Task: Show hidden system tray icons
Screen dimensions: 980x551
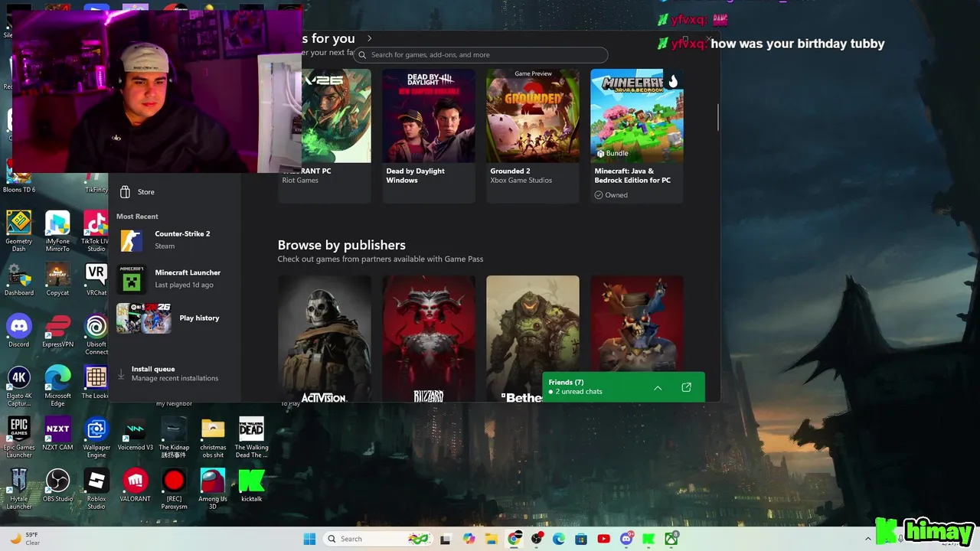Action: coord(867,539)
